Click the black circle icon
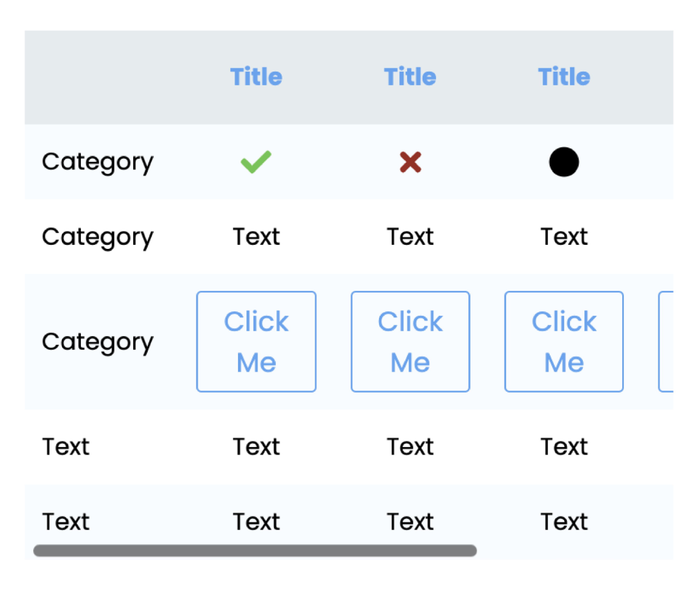This screenshot has height=611, width=700. 564,162
